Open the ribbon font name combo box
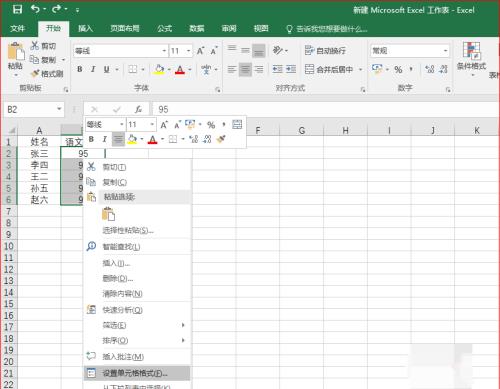This screenshot has height=389, width=500. point(120,51)
